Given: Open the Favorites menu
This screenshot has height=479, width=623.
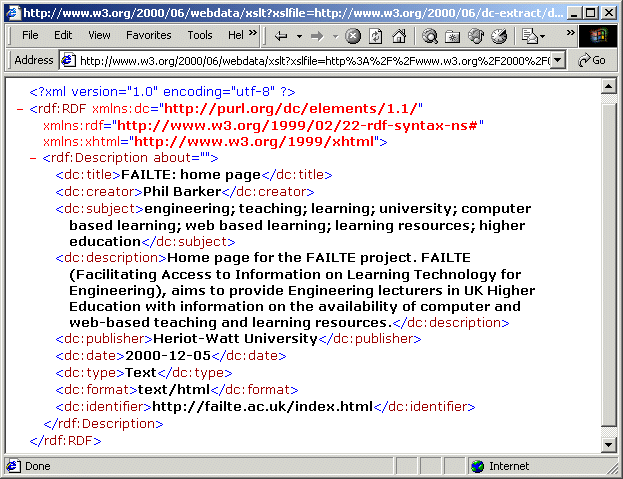Looking at the screenshot, I should click(x=149, y=35).
